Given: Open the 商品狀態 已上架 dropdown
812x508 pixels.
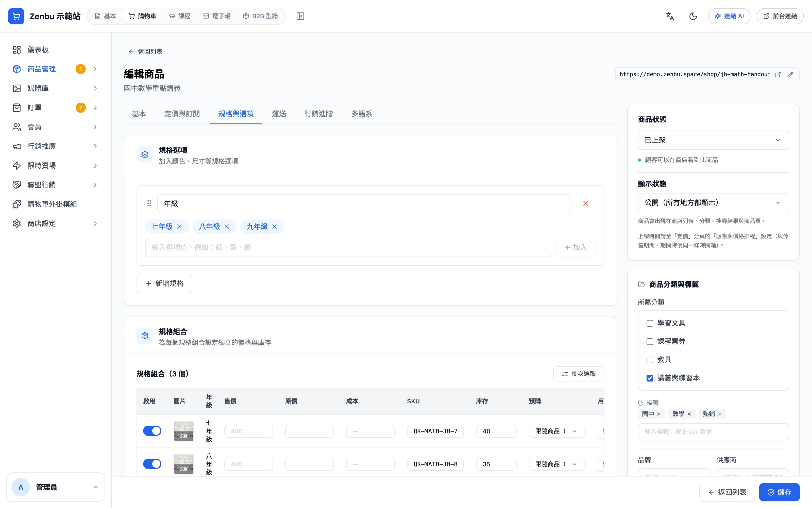Looking at the screenshot, I should [713, 140].
